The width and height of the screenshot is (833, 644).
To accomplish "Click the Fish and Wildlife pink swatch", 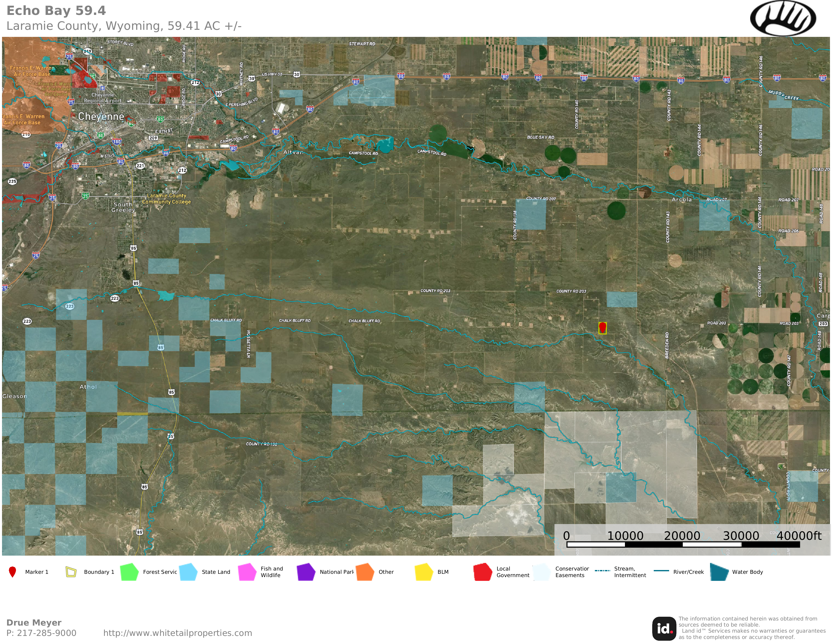I will (x=247, y=572).
